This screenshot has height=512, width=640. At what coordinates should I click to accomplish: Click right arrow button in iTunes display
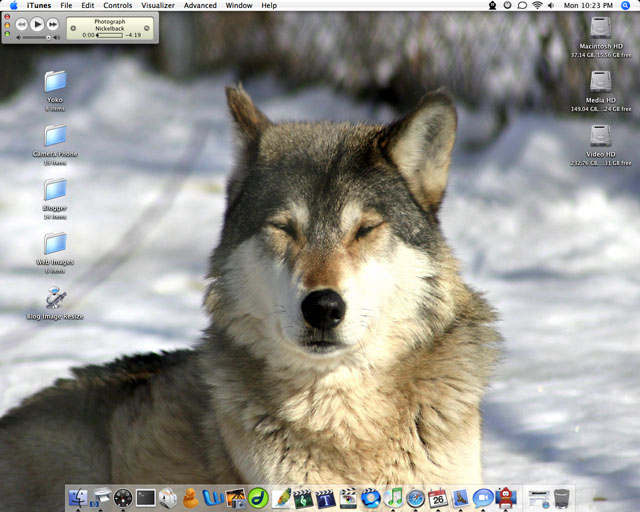tap(147, 28)
